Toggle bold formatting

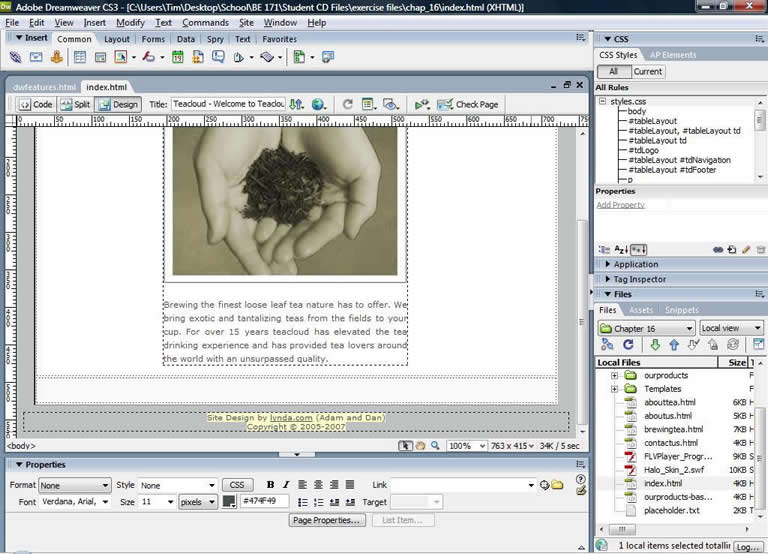pos(270,485)
